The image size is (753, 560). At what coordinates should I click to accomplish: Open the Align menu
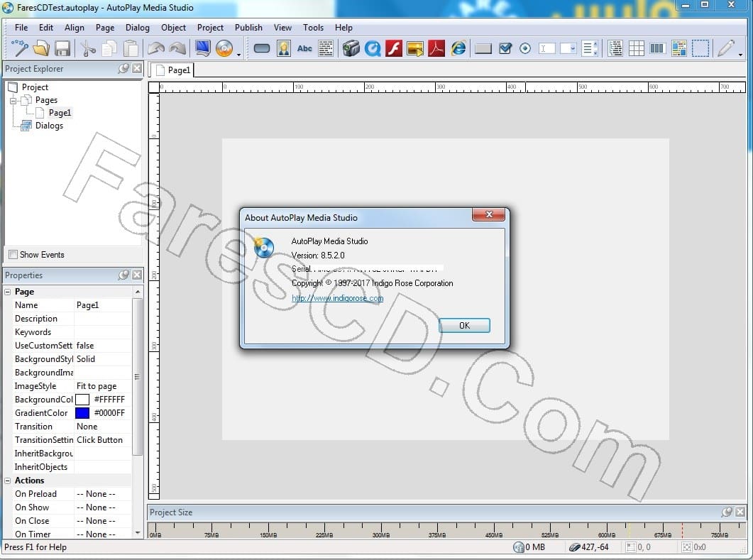74,28
